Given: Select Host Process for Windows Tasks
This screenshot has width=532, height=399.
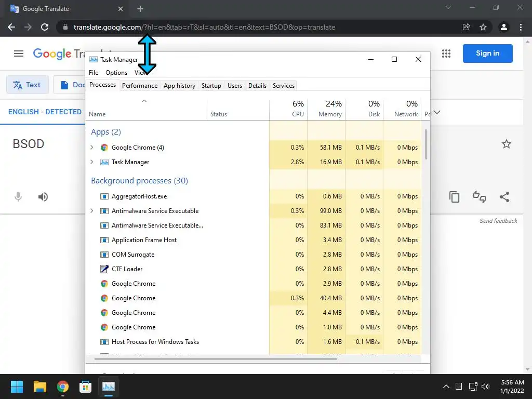Looking at the screenshot, I should (x=253, y=342).
